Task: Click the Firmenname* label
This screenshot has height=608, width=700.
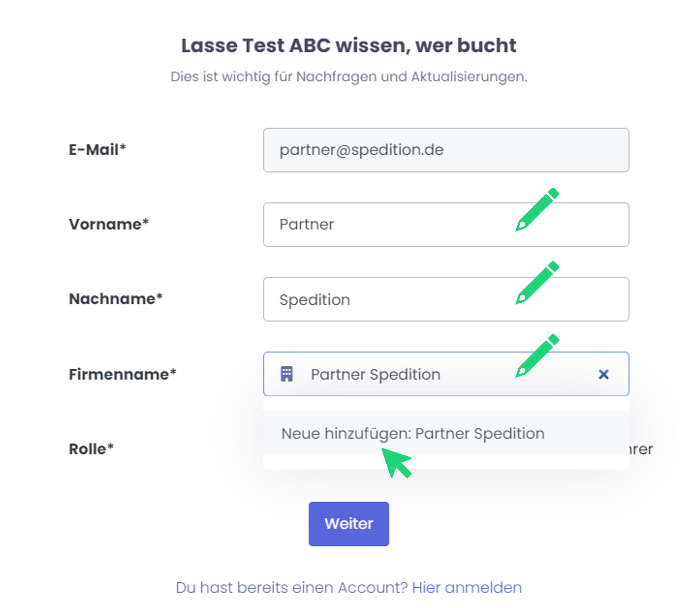Action: tap(122, 374)
